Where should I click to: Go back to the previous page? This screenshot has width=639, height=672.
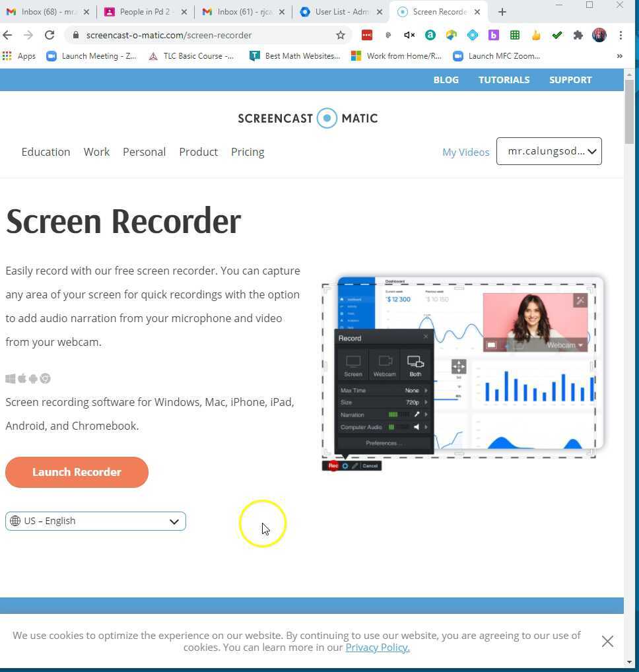pyautogui.click(x=7, y=35)
